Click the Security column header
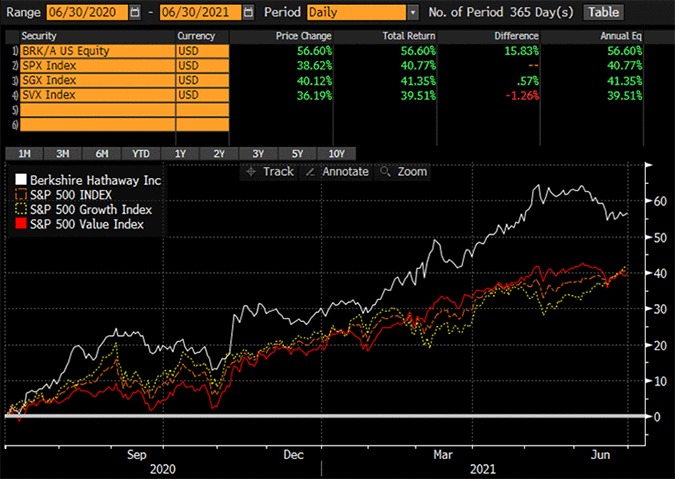The height and width of the screenshot is (479, 675). pos(39,36)
